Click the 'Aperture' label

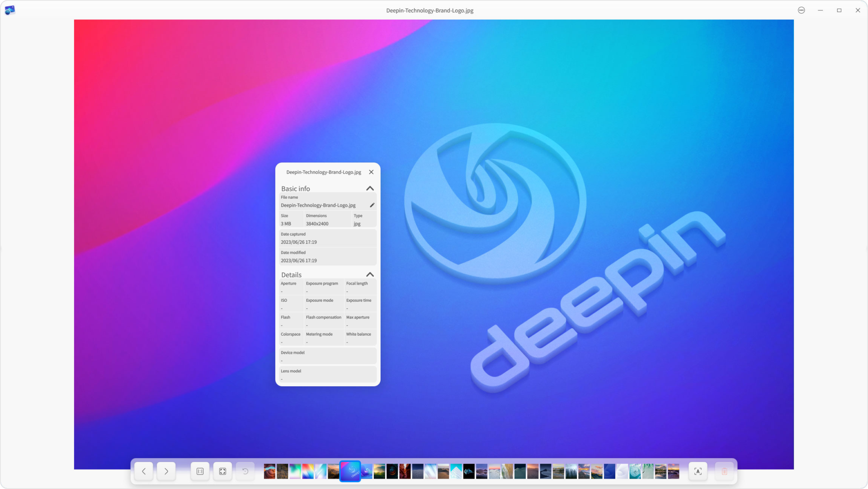288,284
